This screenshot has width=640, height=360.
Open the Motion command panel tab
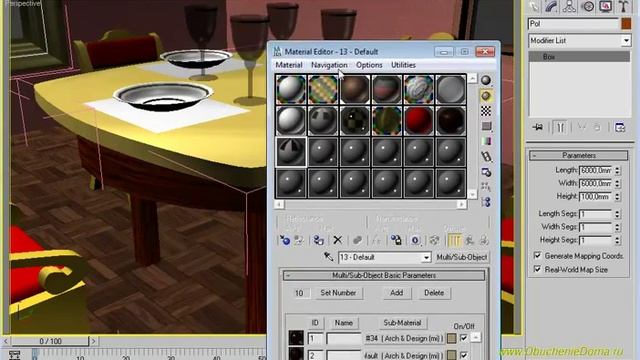pos(587,6)
